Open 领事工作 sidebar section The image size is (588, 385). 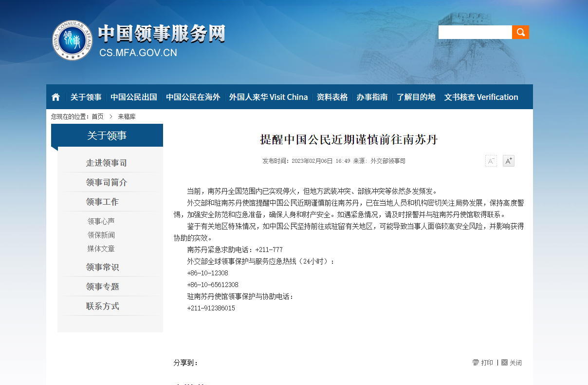(102, 202)
